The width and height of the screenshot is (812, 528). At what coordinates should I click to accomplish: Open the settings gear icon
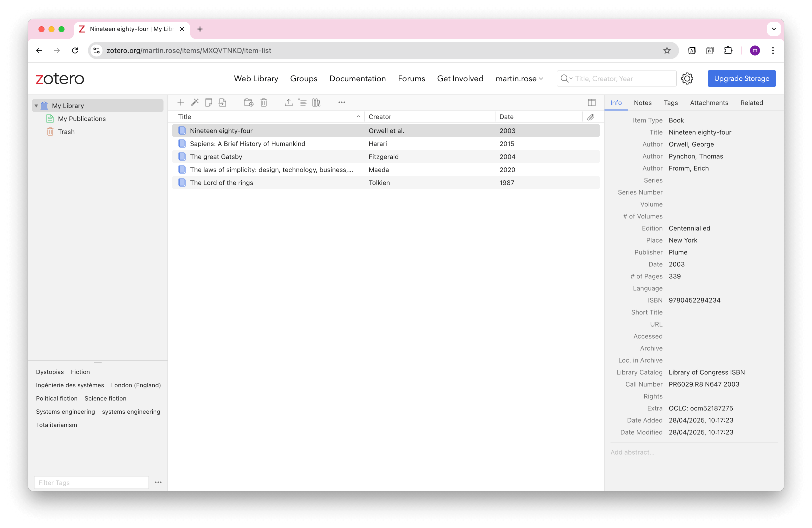[687, 78]
